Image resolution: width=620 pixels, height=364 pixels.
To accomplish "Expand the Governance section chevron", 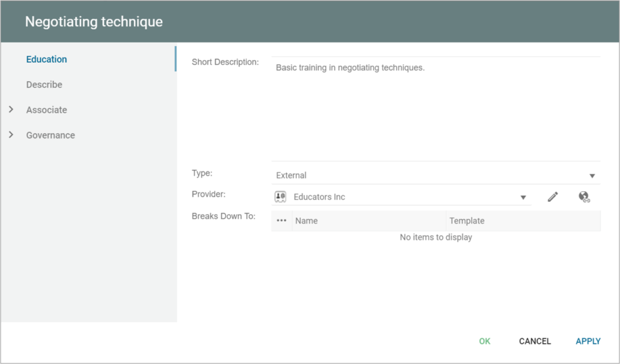I will click(11, 135).
